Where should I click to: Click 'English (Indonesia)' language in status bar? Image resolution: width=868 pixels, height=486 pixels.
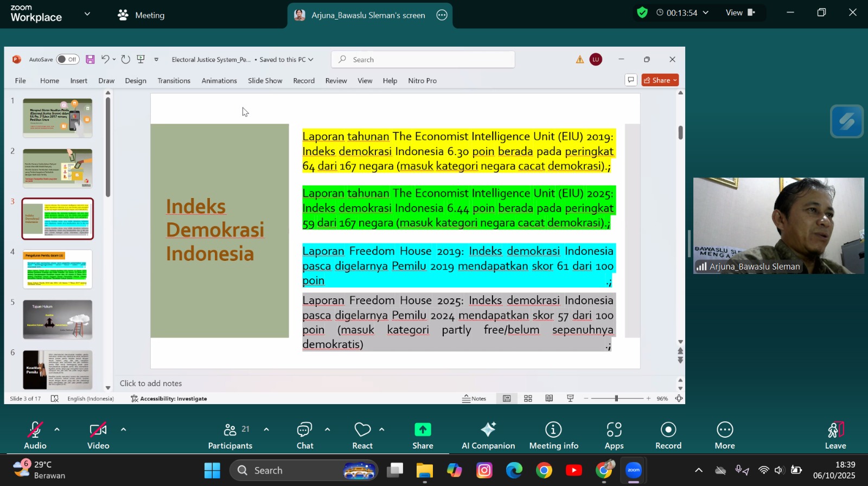(91, 399)
